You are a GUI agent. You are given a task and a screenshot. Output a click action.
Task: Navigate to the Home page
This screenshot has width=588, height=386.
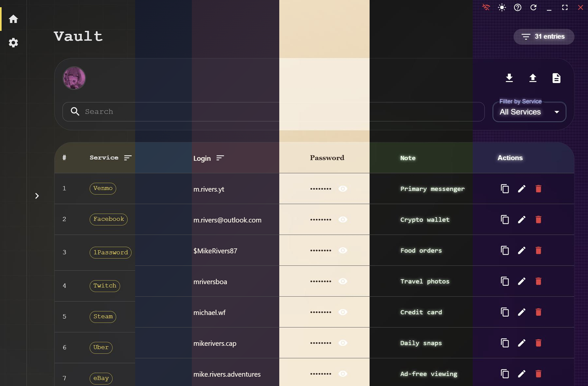[x=13, y=19]
